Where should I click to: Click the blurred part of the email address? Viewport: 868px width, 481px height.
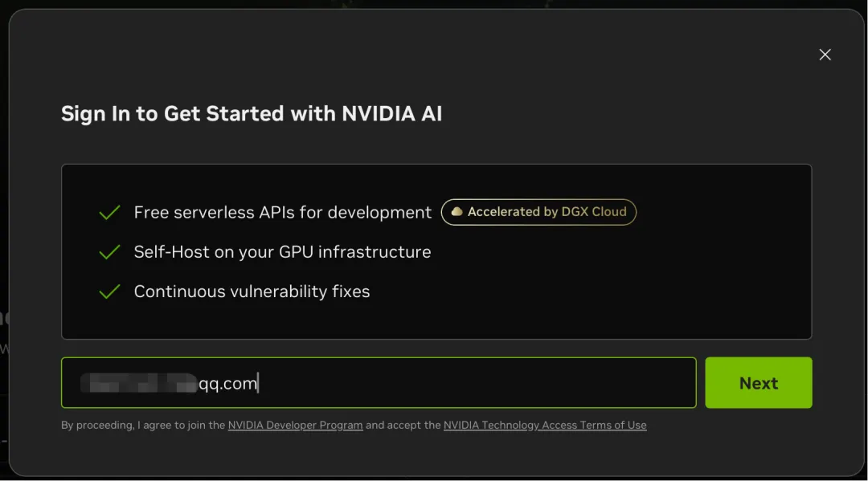click(138, 383)
